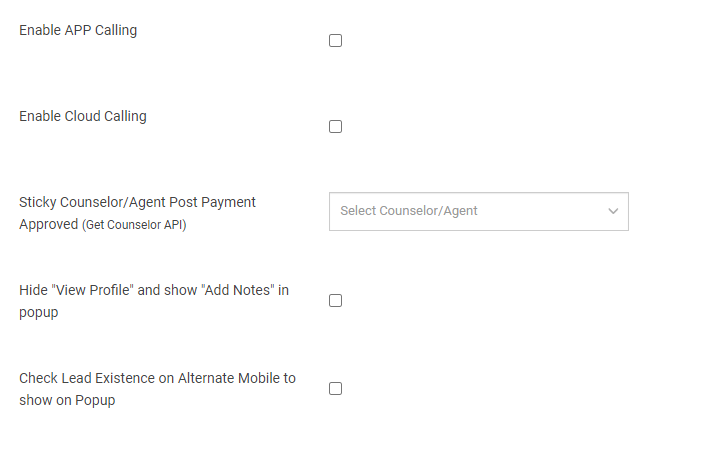Open the Select Counselor/Agent dropdown
Image resolution: width=711 pixels, height=457 pixels.
coord(478,211)
